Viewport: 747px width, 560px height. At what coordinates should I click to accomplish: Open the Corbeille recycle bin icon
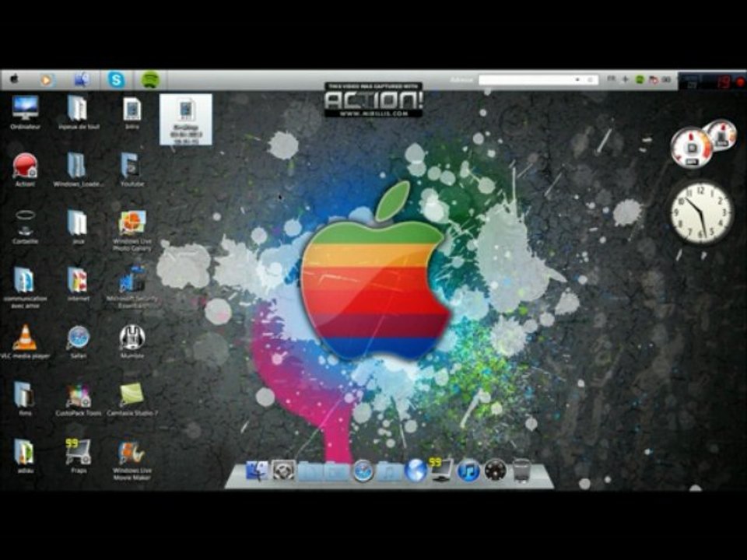[x=25, y=226]
